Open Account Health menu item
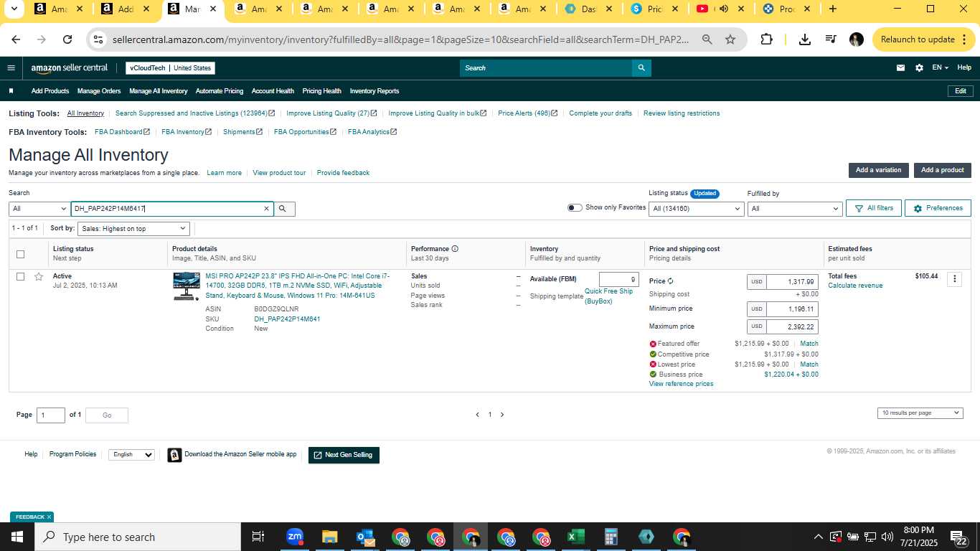 coord(273,91)
